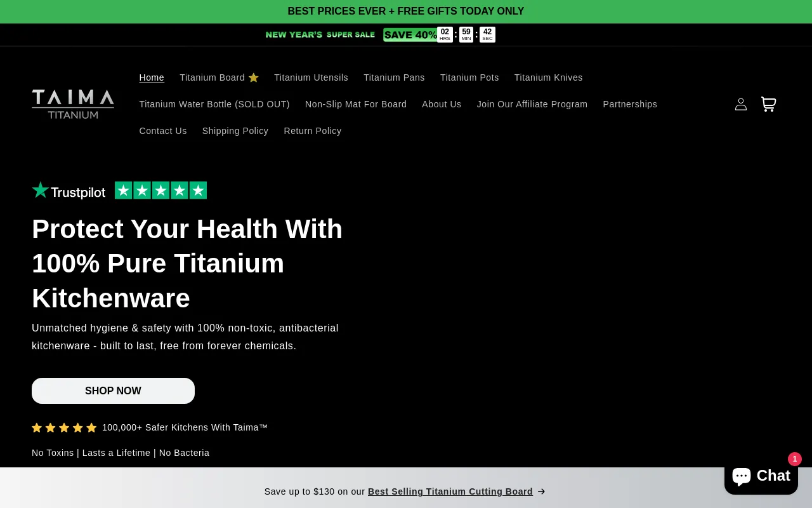The height and width of the screenshot is (508, 812).
Task: Open the shopping cart icon
Action: [768, 104]
